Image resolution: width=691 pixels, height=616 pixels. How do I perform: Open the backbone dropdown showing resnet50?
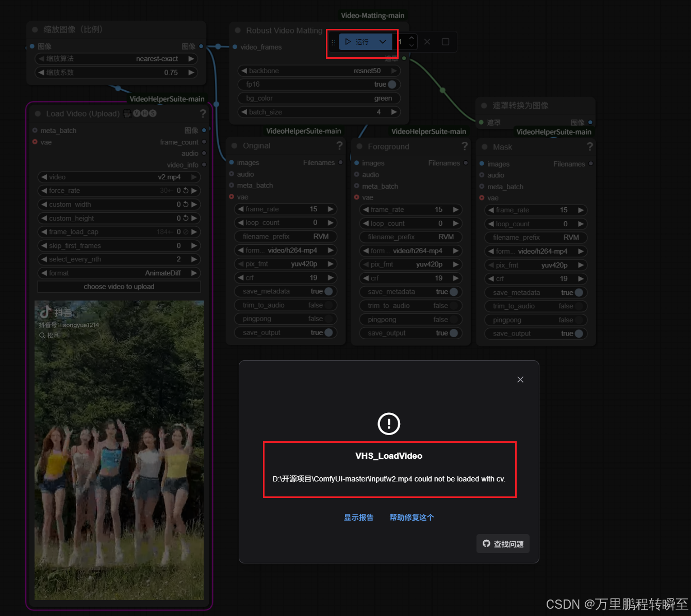coord(319,71)
